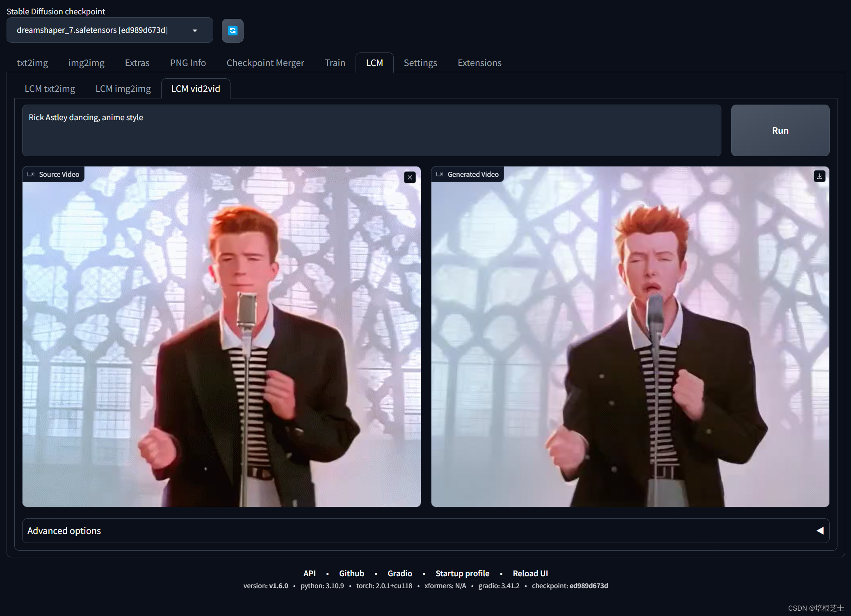Open the checkpoint model dropdown

coord(196,30)
